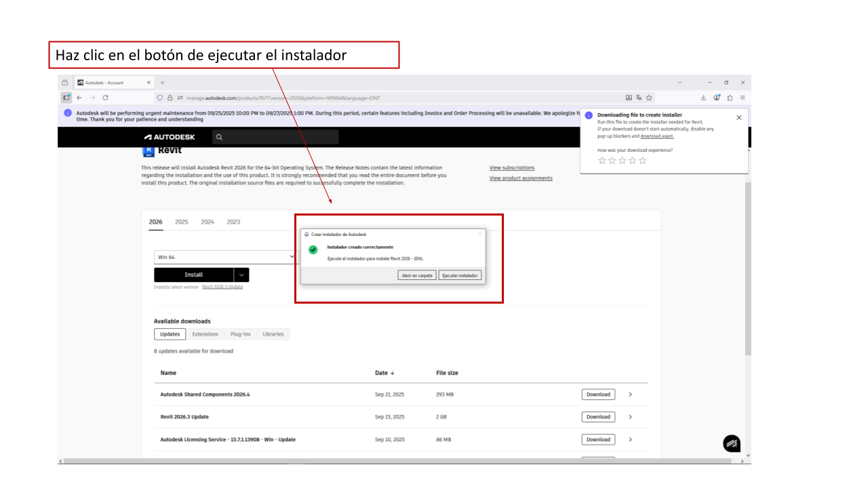Image resolution: width=868 pixels, height=488 pixels.
Task: Switch to the Extensions downloads tab
Action: (x=205, y=334)
